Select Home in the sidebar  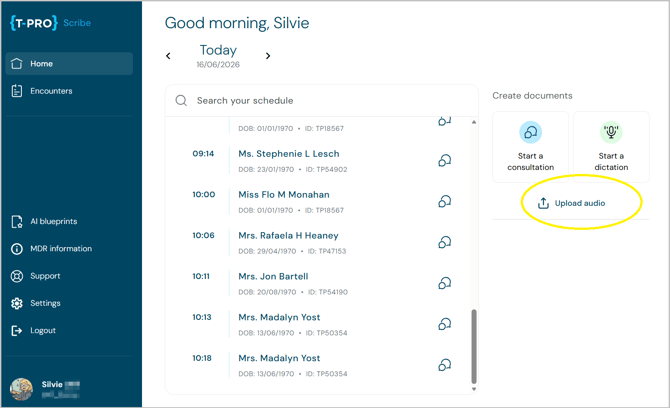coord(69,64)
